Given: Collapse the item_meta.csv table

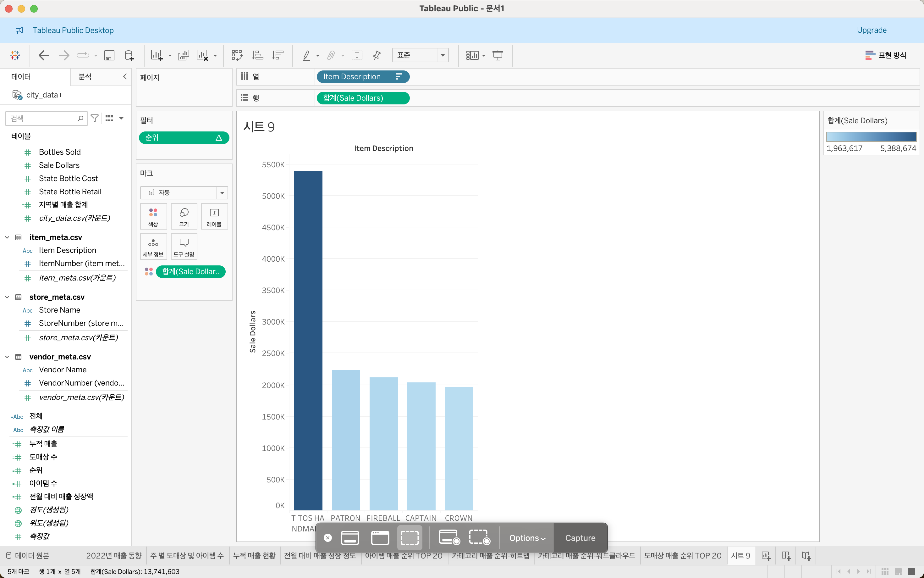Looking at the screenshot, I should coord(7,237).
